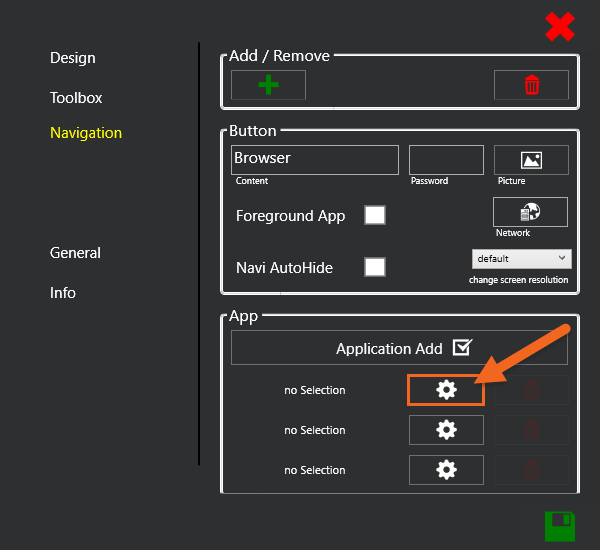Screen dimensions: 600x550
Task: Focus the Password input field
Action: [x=446, y=160]
